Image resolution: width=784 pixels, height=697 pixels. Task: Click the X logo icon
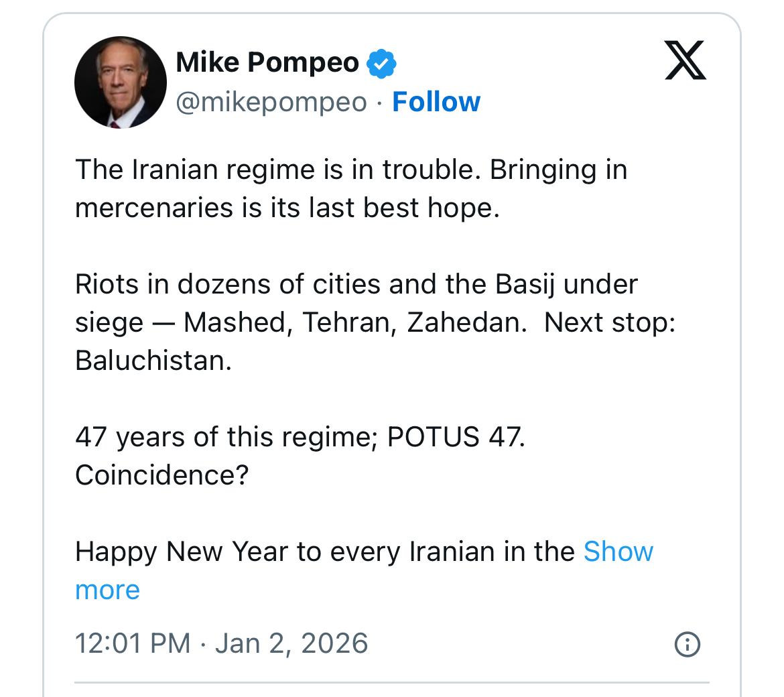[x=685, y=60]
